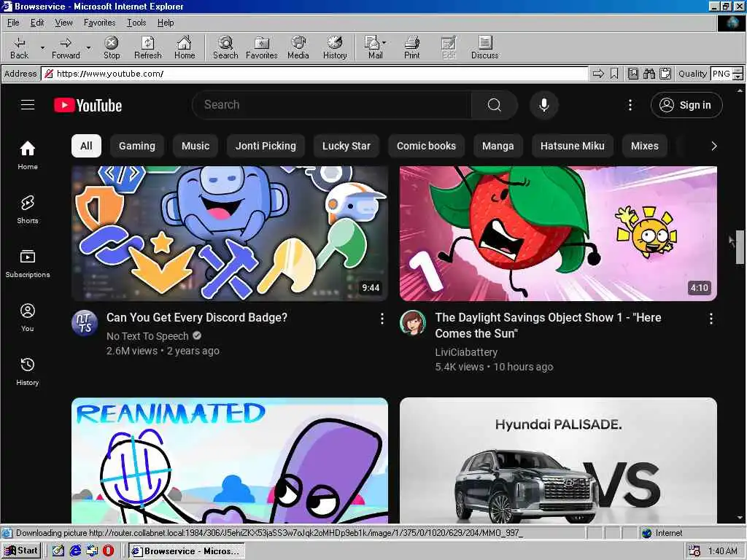The width and height of the screenshot is (747, 560).
Task: Visit No Text To Speech channel name
Action: coord(147,336)
